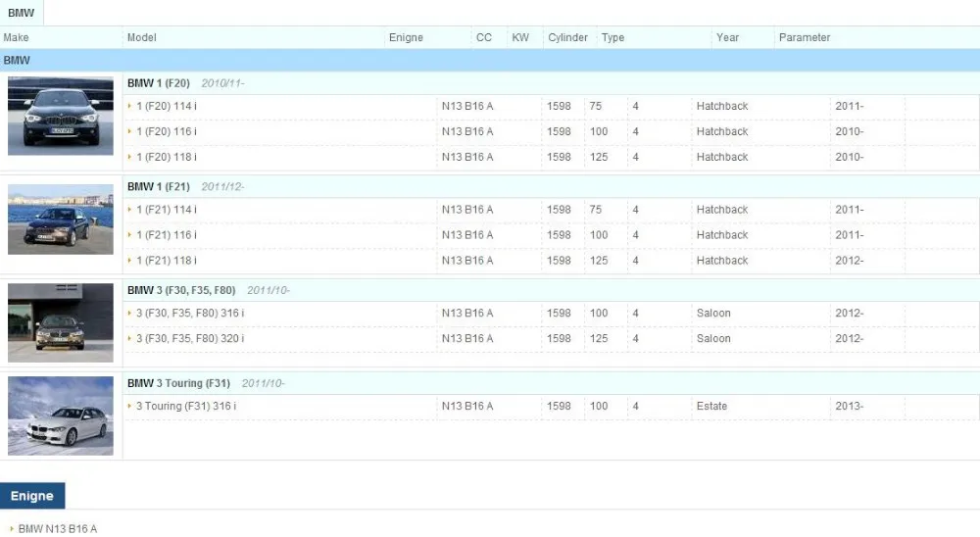The height and width of the screenshot is (537, 980).
Task: Click the arrow bullet before 3 (F30, F35, F80) 316 i
Action: click(129, 313)
